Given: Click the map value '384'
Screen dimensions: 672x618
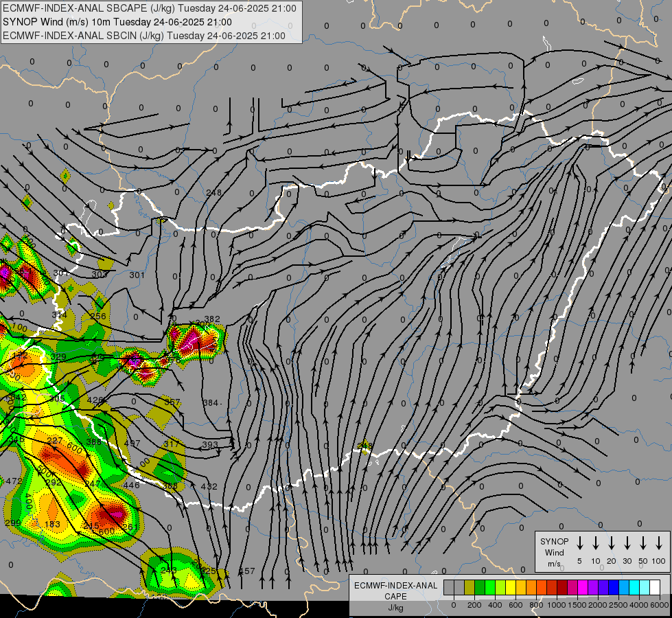Looking at the screenshot, I should click(x=211, y=402).
